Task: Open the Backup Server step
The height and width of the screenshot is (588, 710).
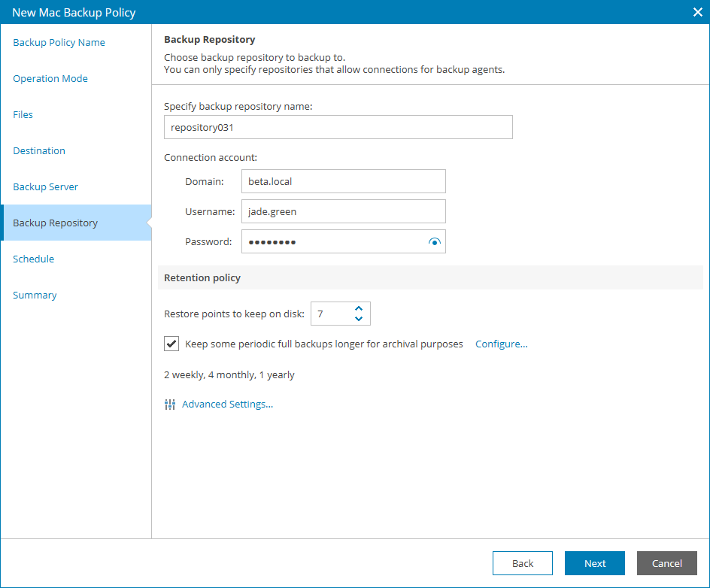Action: [46, 187]
